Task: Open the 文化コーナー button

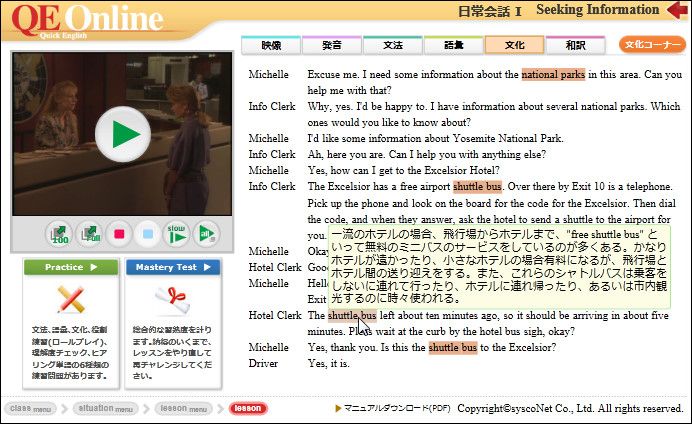Action: point(652,45)
